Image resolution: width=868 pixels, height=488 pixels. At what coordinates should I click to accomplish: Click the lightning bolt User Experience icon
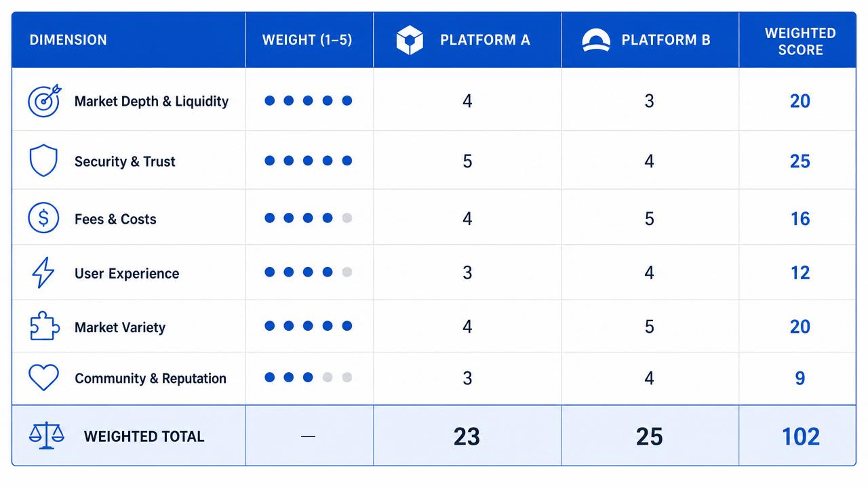click(43, 273)
